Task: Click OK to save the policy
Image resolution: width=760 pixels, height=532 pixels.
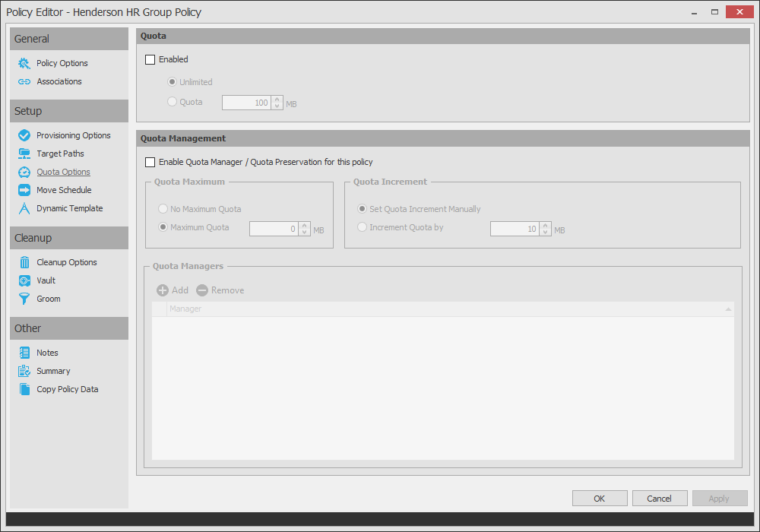Action: tap(600, 499)
